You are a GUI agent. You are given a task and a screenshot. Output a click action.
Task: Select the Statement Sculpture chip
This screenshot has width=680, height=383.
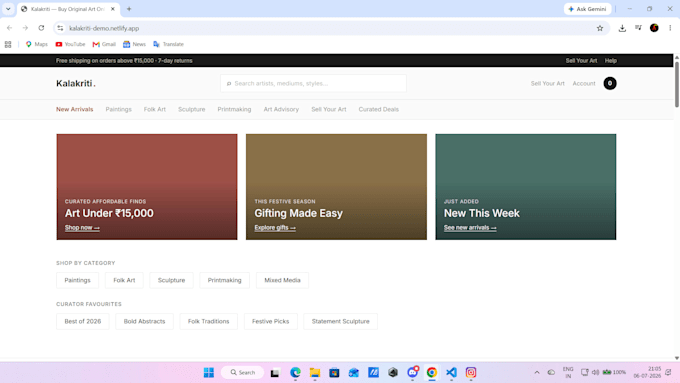tap(340, 321)
